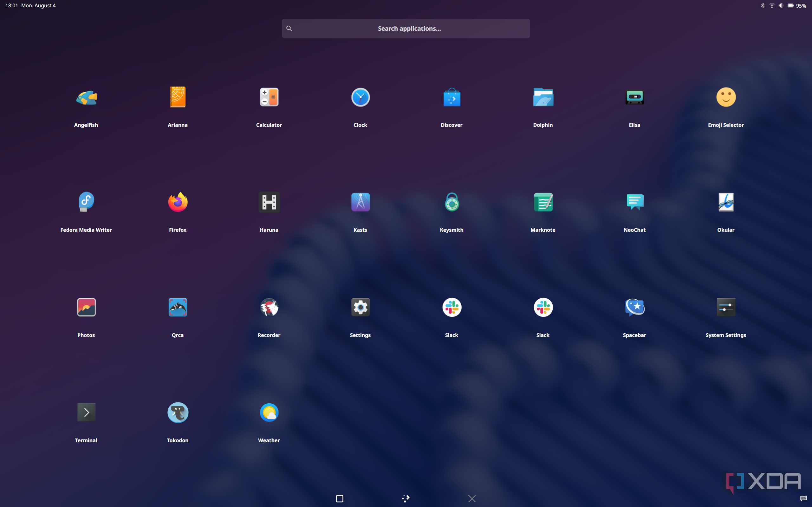
Task: Open the NeoChat app
Action: coord(635,202)
